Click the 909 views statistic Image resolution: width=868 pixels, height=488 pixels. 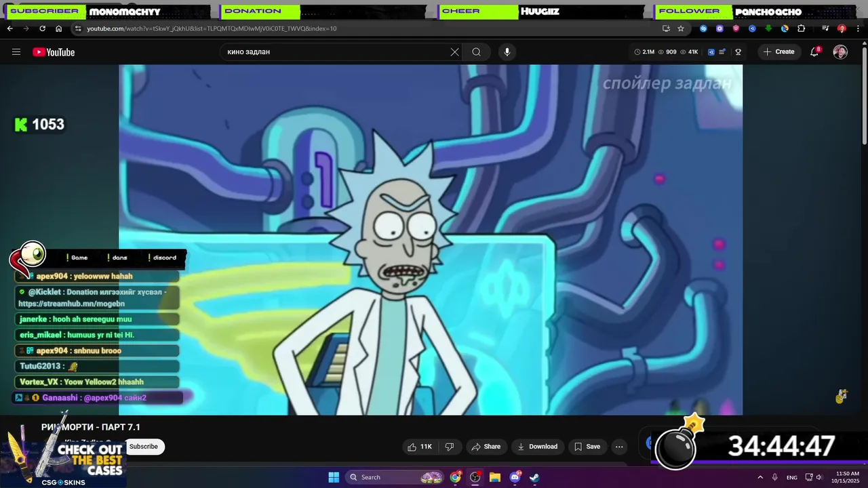point(667,52)
